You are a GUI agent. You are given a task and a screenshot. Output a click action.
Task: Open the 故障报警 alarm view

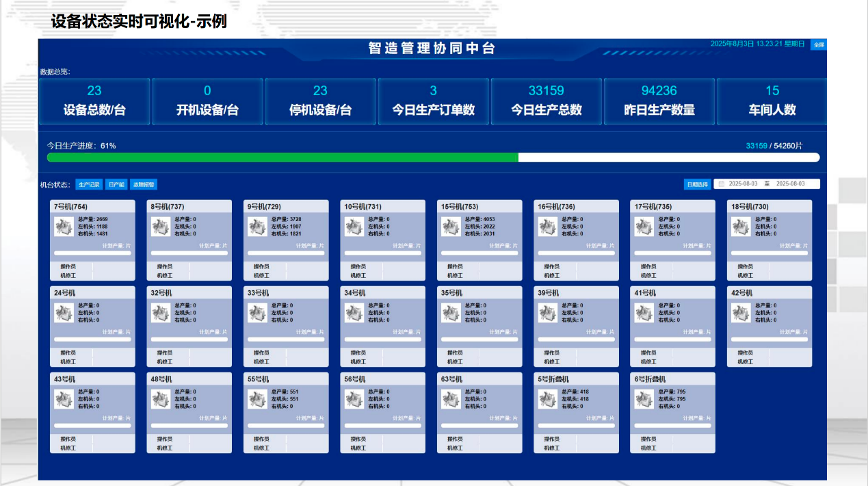pyautogui.click(x=144, y=184)
